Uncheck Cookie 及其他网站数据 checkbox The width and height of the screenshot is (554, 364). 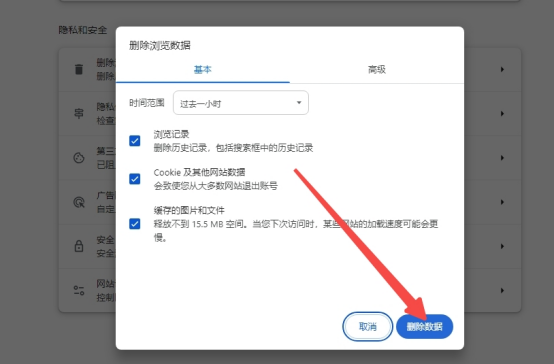[x=135, y=179]
